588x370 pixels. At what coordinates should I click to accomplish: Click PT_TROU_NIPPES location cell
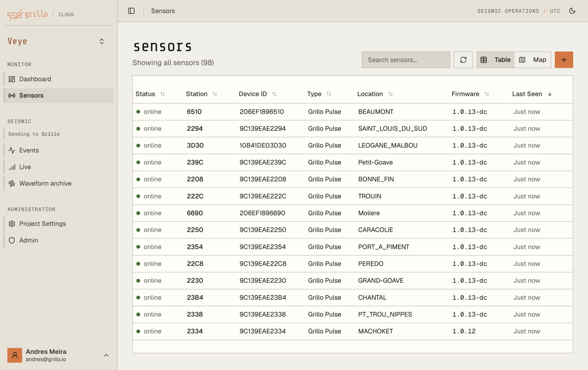[385, 315]
